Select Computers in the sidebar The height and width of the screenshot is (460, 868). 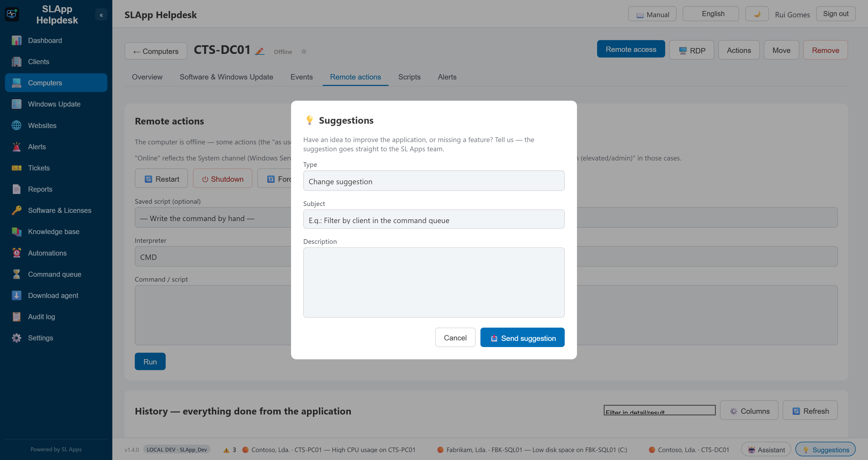pyautogui.click(x=56, y=83)
